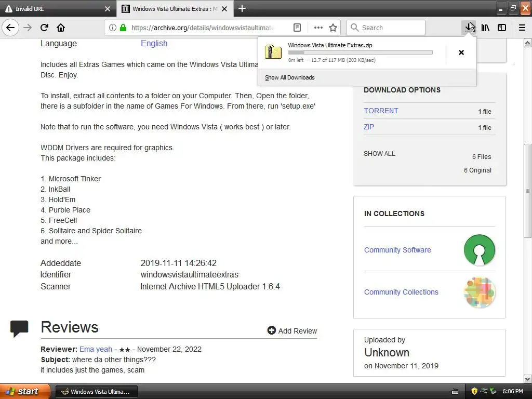Click the yellow security shield tray icon
This screenshot has height=399, width=532.
point(474,391)
